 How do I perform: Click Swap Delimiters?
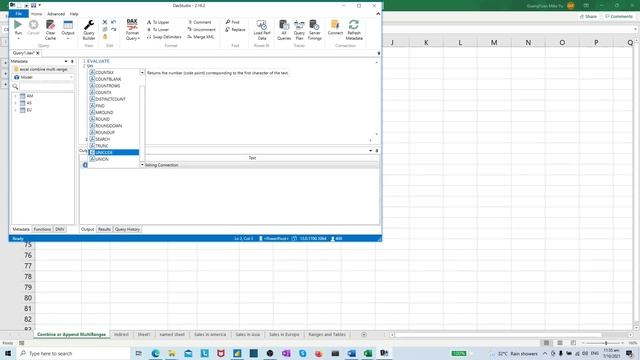164,37
